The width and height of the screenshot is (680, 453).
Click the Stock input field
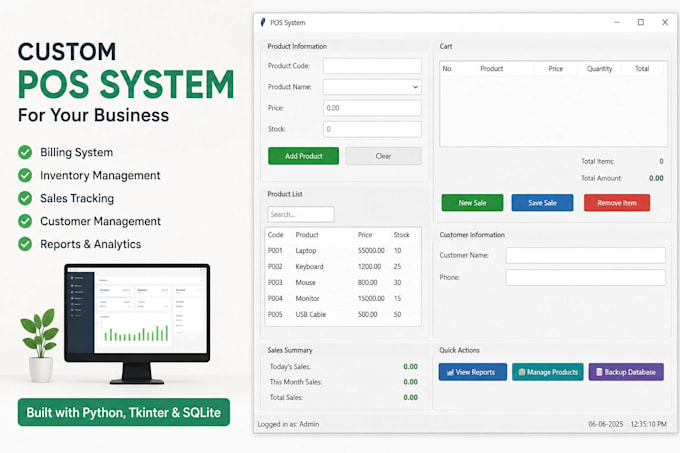coord(372,129)
